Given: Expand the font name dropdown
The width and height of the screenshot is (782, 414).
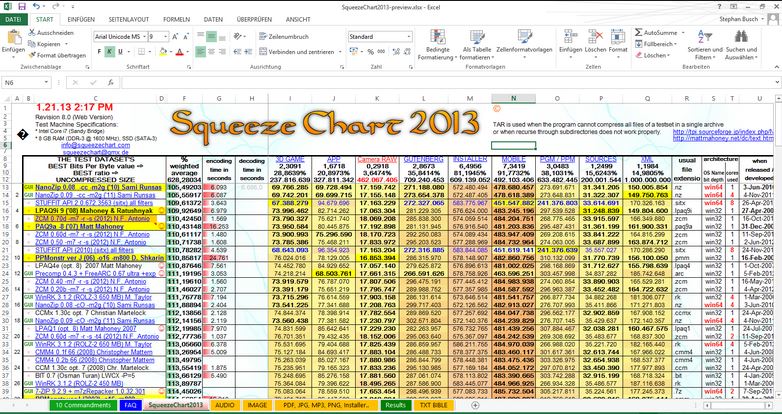Looking at the screenshot, I should click(145, 37).
